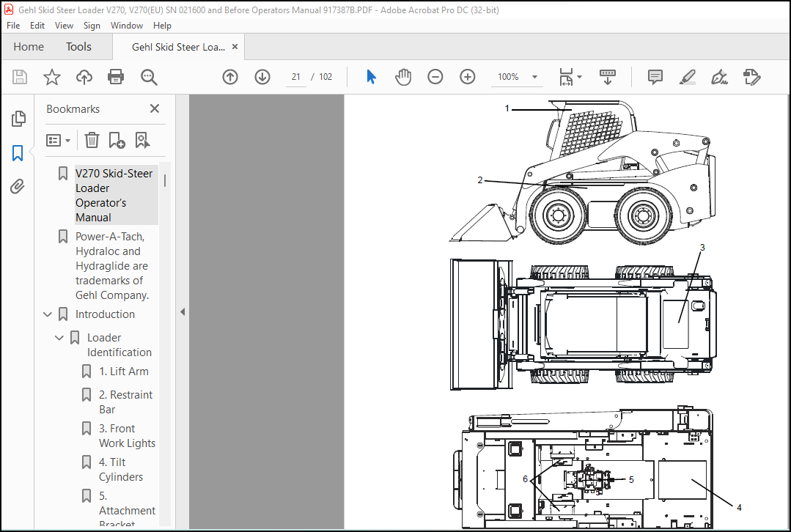Switch to the Home tab
Image resolution: width=791 pixels, height=532 pixels.
pyautogui.click(x=29, y=47)
